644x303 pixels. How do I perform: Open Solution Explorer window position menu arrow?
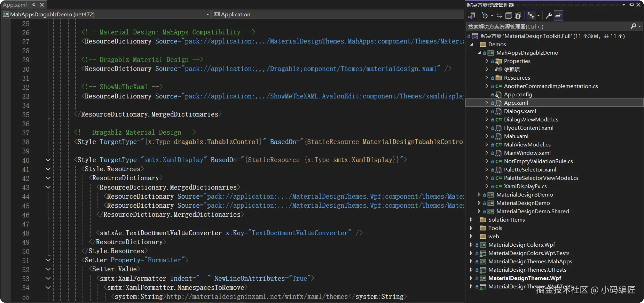pyautogui.click(x=624, y=5)
